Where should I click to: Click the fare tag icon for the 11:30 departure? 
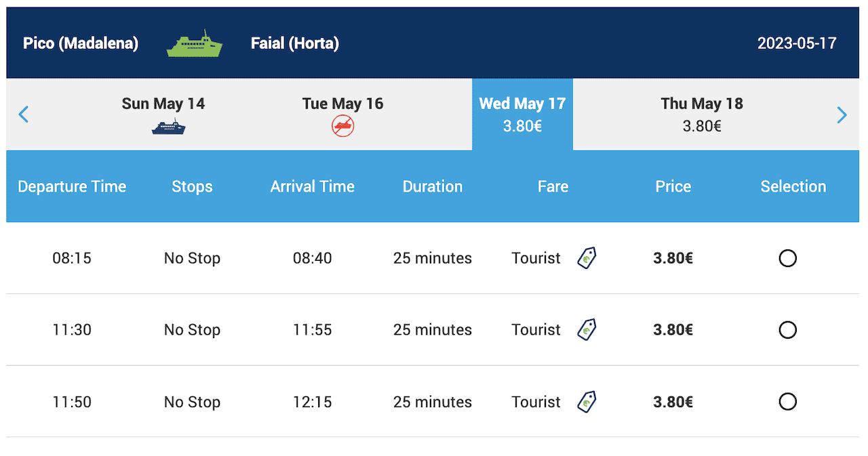(587, 330)
